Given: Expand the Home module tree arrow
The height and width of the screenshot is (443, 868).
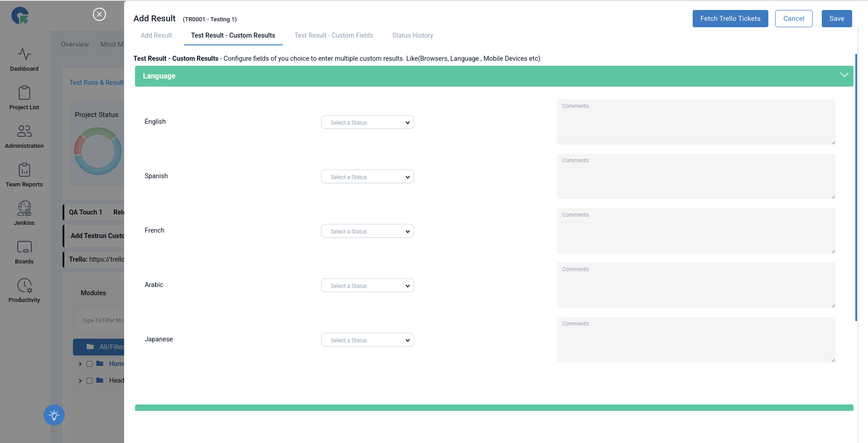Looking at the screenshot, I should tap(80, 364).
